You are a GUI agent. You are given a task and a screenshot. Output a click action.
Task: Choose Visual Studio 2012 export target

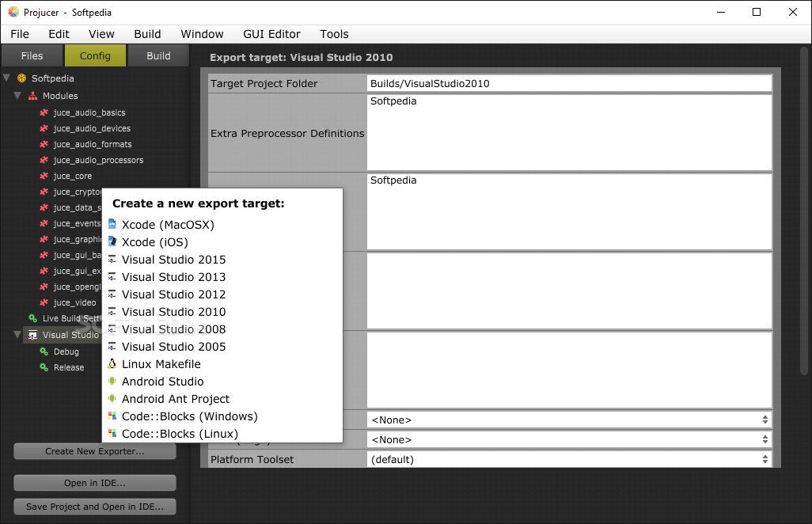222,294
